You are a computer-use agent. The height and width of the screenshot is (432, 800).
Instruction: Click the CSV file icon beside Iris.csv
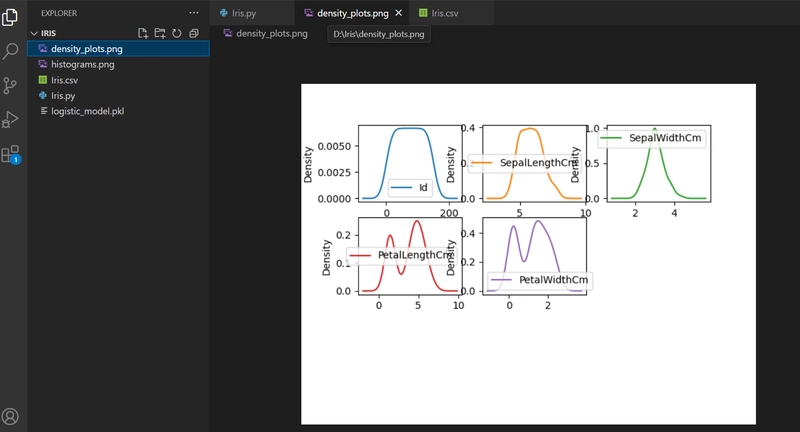[x=43, y=80]
